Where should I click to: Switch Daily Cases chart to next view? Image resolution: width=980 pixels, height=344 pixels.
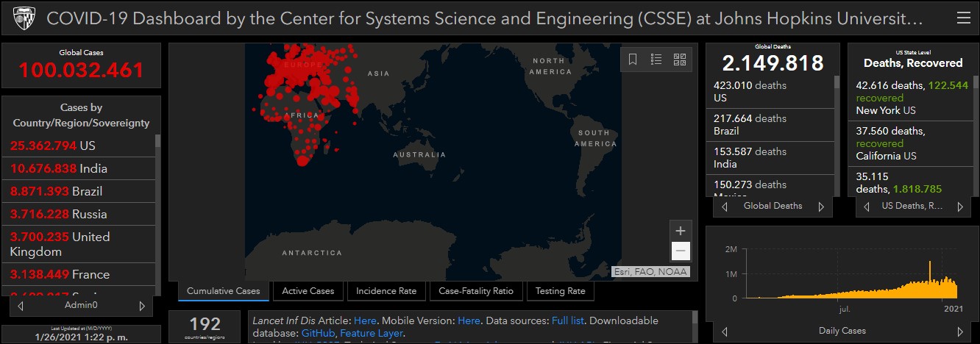point(959,331)
